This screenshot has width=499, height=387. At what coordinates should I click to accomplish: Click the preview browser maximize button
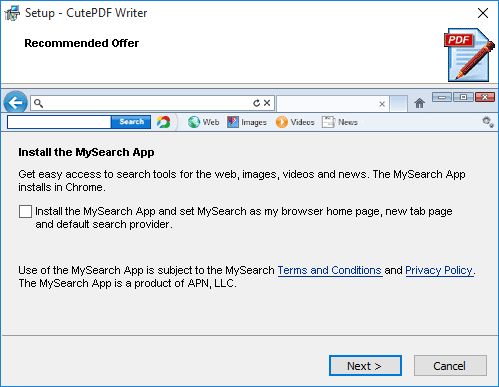[463, 97]
